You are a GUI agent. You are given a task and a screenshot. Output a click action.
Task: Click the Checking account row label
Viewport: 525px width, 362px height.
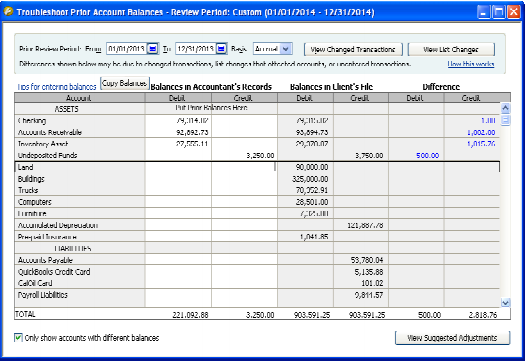coord(32,121)
